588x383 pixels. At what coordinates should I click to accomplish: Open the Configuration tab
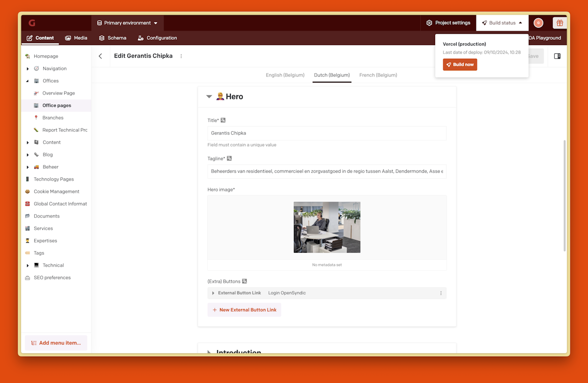157,38
